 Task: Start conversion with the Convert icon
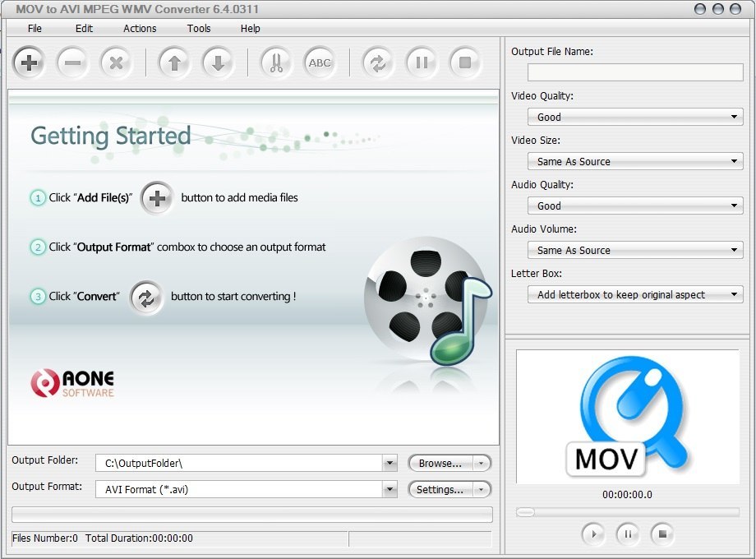377,62
